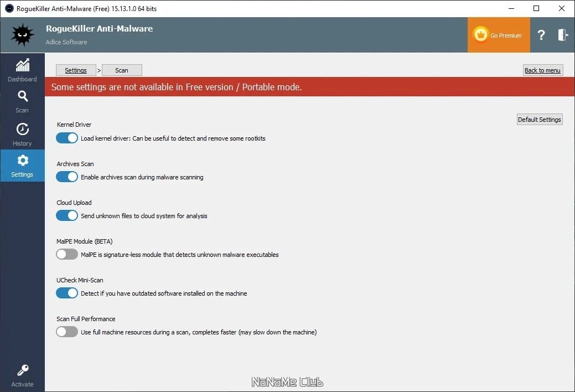Screen dimensions: 575x392
Task: Disable the archives scan switch
Action: pyautogui.click(x=67, y=177)
